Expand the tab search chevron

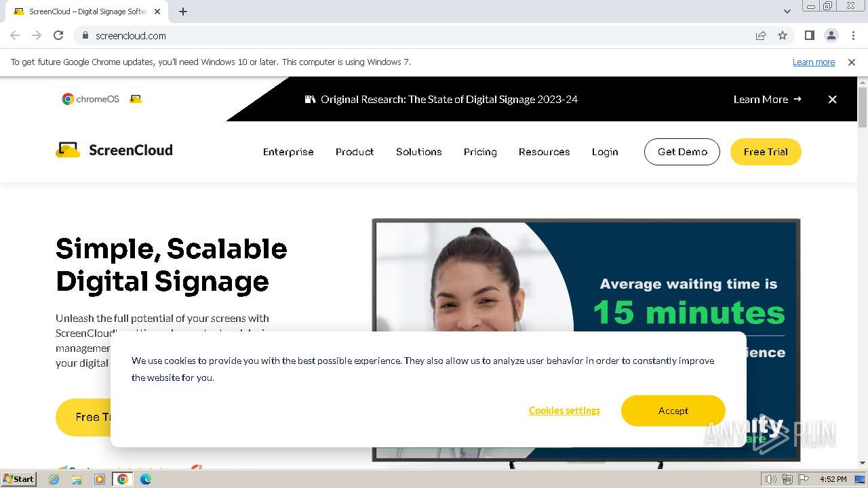pyautogui.click(x=787, y=11)
